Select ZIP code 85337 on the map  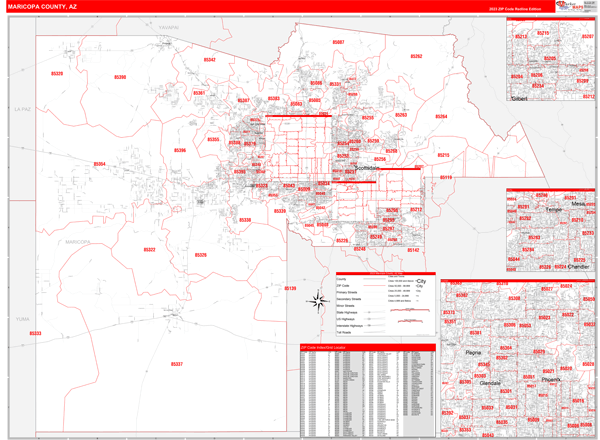tap(177, 364)
